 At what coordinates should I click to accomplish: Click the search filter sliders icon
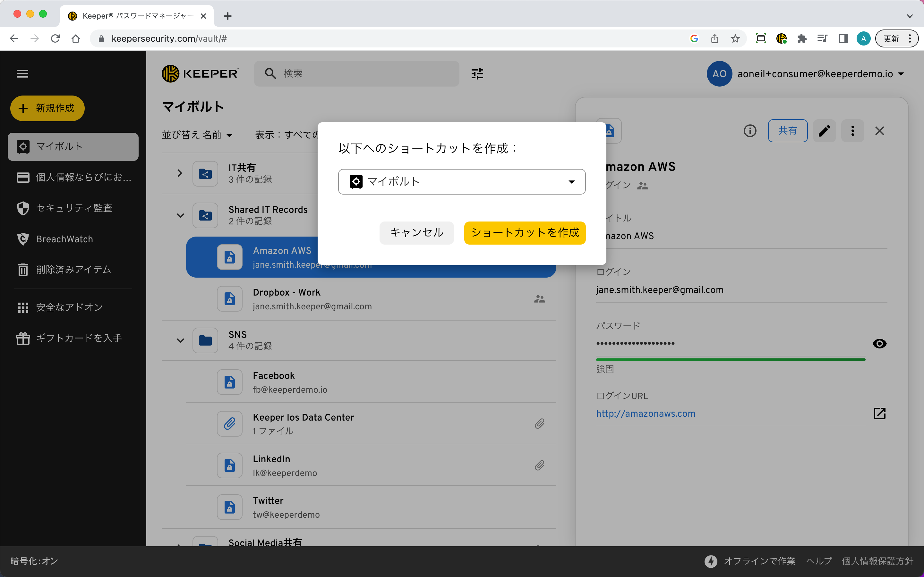(x=477, y=74)
